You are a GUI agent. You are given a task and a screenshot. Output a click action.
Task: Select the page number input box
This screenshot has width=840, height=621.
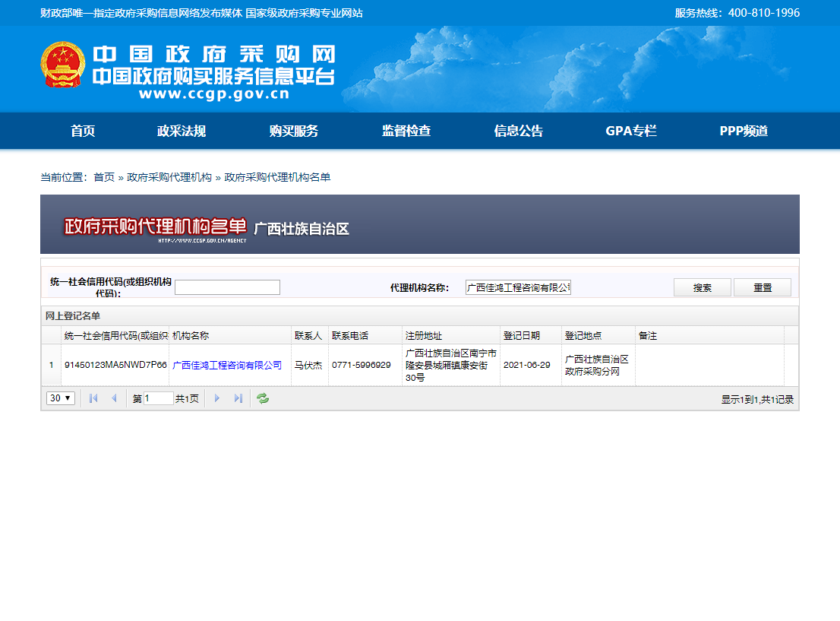[158, 398]
